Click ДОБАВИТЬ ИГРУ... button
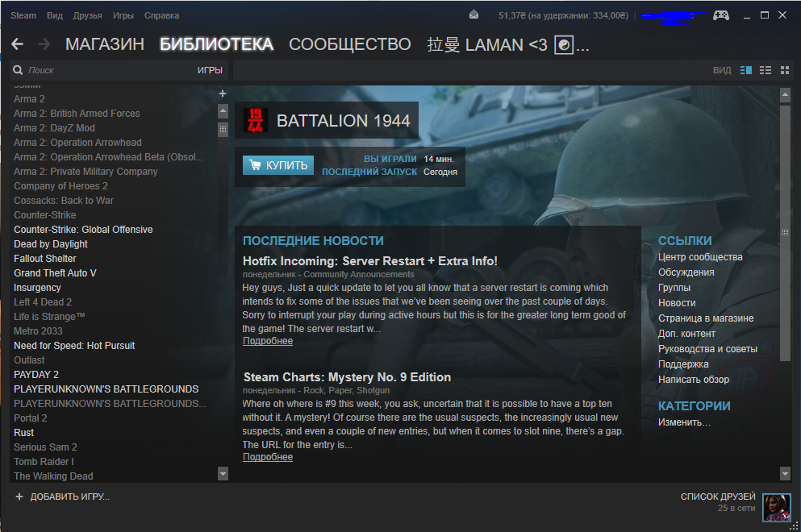801x532 pixels. pos(62,497)
